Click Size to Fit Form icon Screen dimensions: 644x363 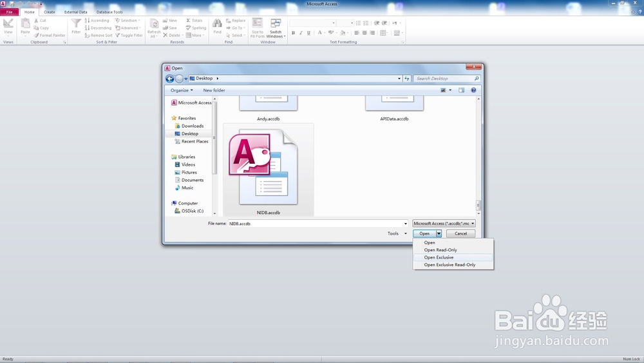pos(258,23)
